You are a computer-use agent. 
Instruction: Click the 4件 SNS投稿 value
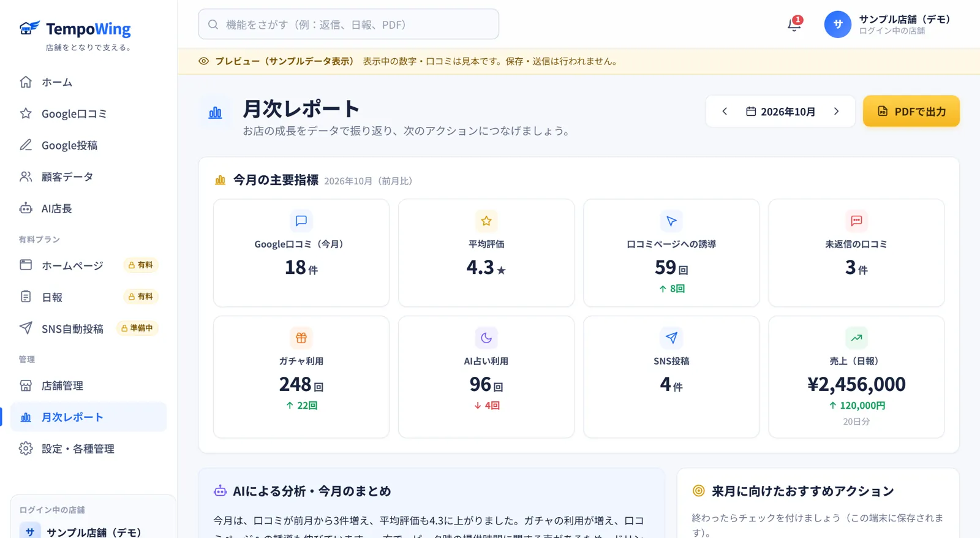(x=671, y=385)
